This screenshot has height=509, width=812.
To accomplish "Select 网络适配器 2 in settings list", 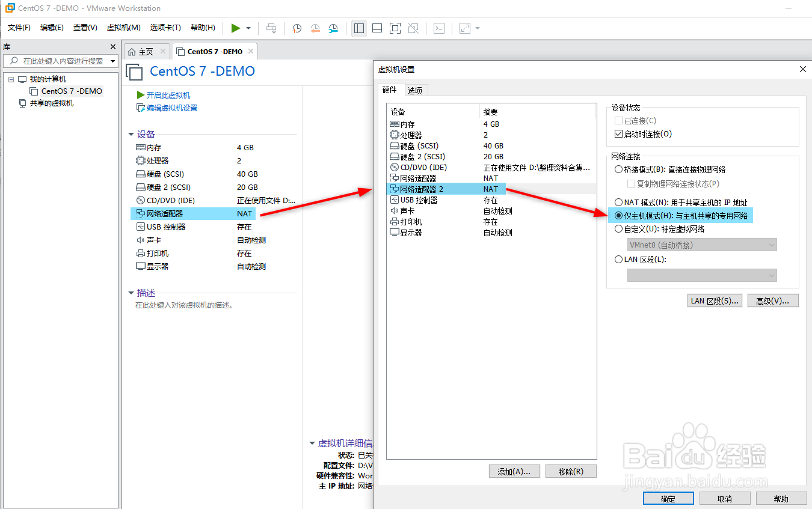I will (491, 189).
